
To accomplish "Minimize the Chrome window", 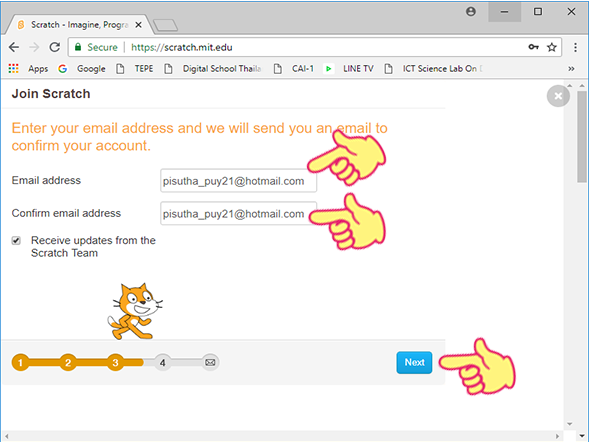I will [x=504, y=12].
